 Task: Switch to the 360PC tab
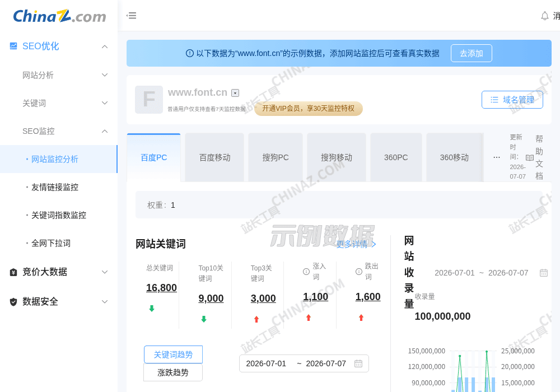click(396, 157)
